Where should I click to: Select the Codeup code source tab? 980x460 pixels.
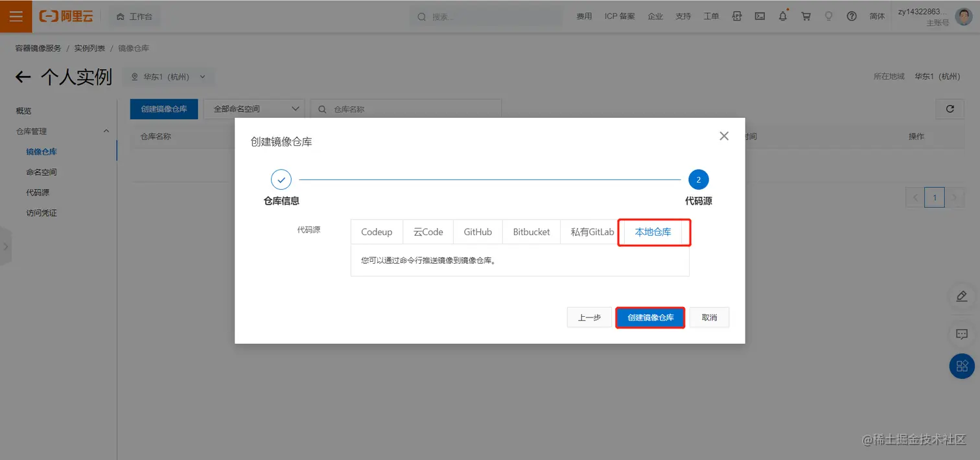coord(377,232)
